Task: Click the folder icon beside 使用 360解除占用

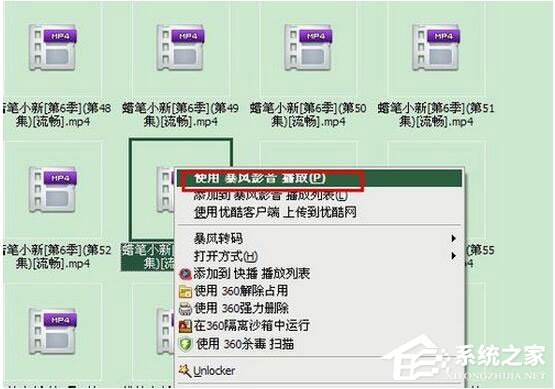Action: pyautogui.click(x=185, y=291)
